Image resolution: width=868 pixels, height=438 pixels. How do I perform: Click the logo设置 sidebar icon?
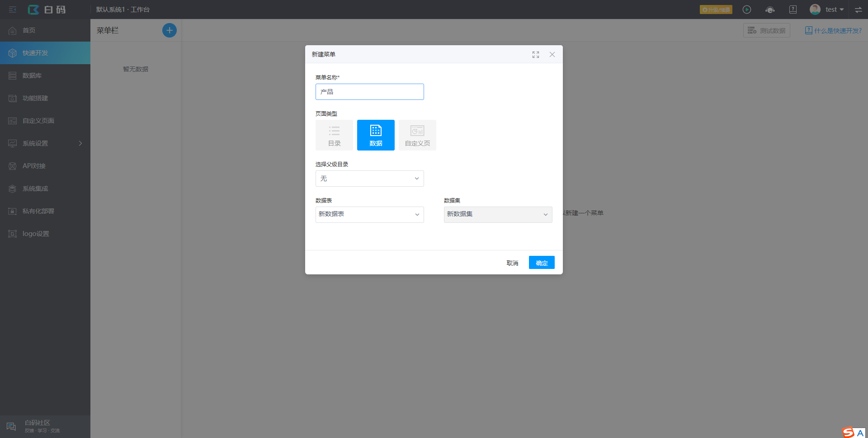click(x=13, y=234)
